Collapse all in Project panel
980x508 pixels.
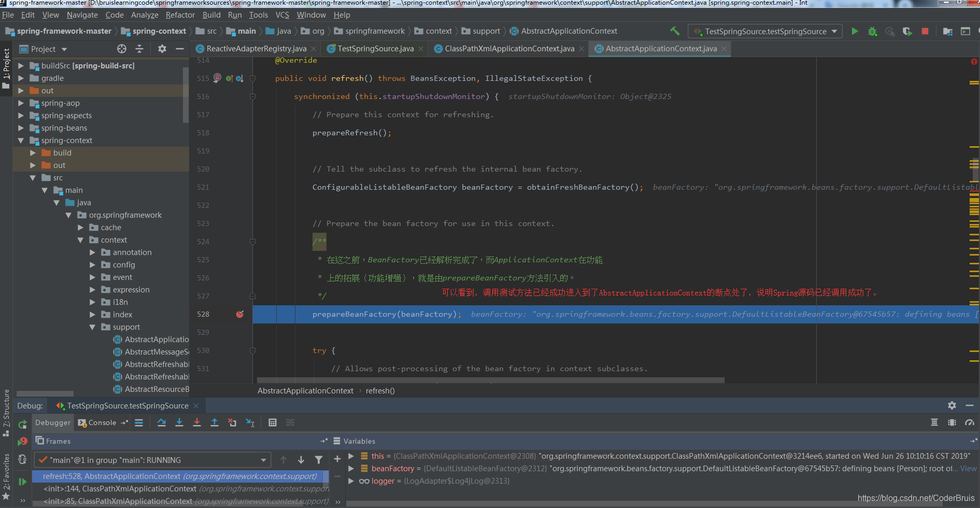click(139, 49)
